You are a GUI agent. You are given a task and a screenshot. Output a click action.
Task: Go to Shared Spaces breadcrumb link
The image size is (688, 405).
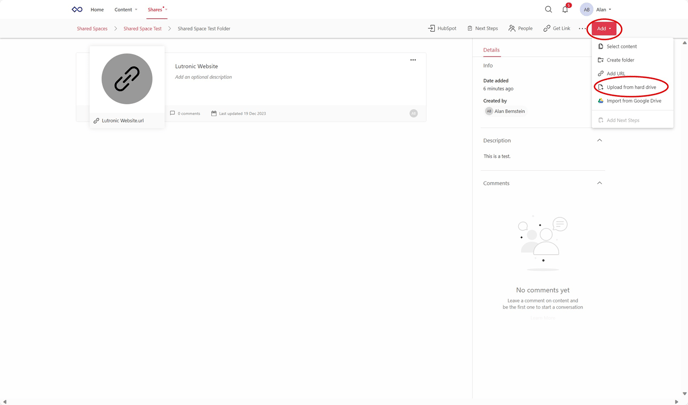tap(92, 28)
